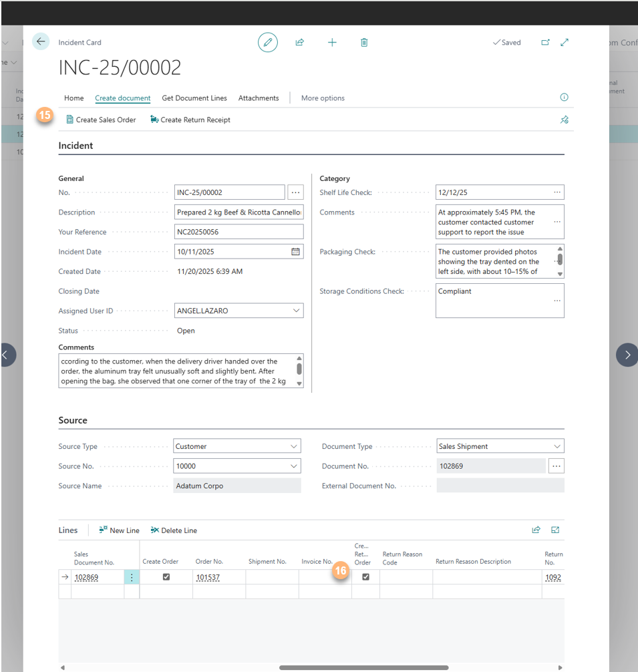Click the Return Reason Code cell
The width and height of the screenshot is (638, 672).
coord(406,577)
